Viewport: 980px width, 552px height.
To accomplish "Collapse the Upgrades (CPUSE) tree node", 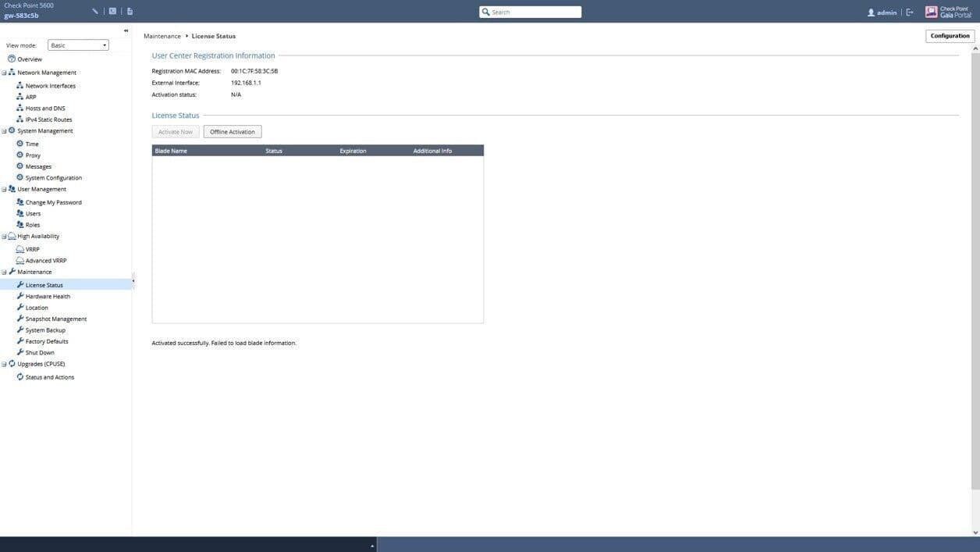I will pyautogui.click(x=4, y=364).
